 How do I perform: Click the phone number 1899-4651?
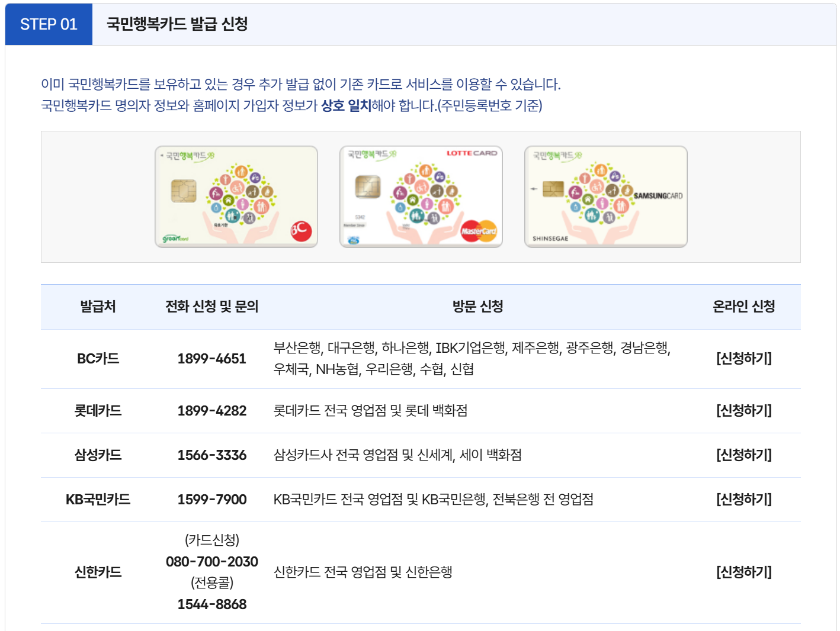coord(212,358)
